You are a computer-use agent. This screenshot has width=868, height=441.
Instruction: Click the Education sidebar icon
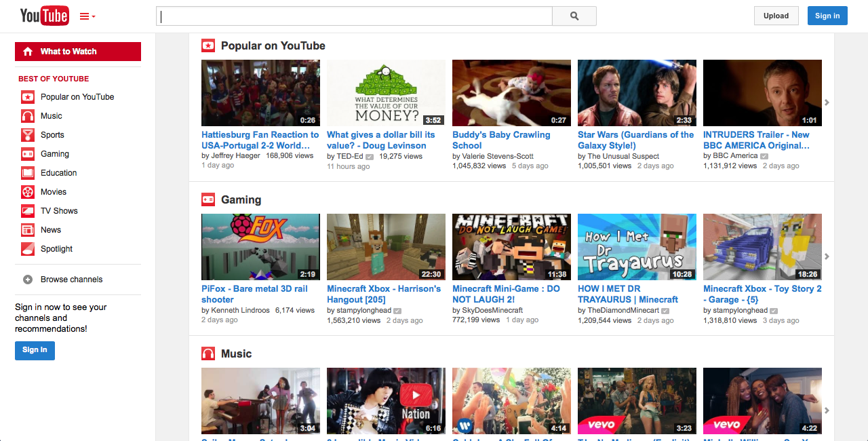pos(28,173)
